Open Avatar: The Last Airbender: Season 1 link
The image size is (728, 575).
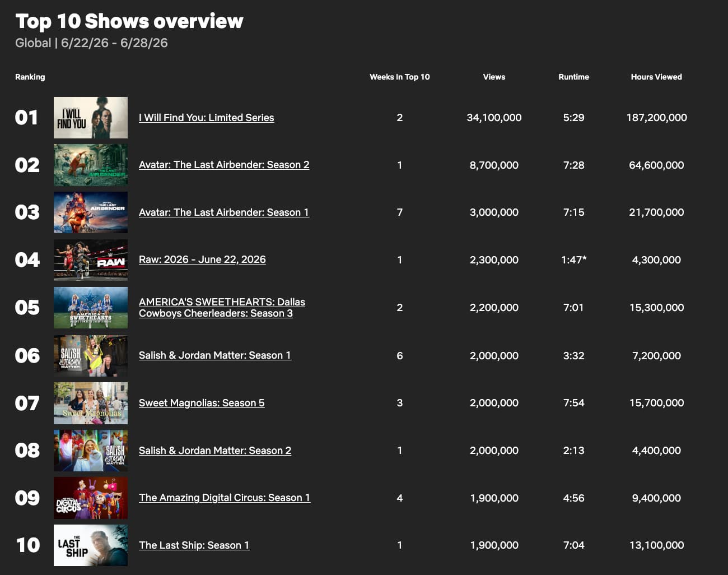click(224, 212)
